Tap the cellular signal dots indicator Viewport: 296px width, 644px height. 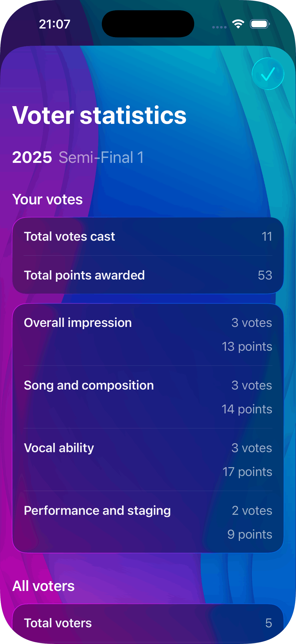pyautogui.click(x=219, y=27)
